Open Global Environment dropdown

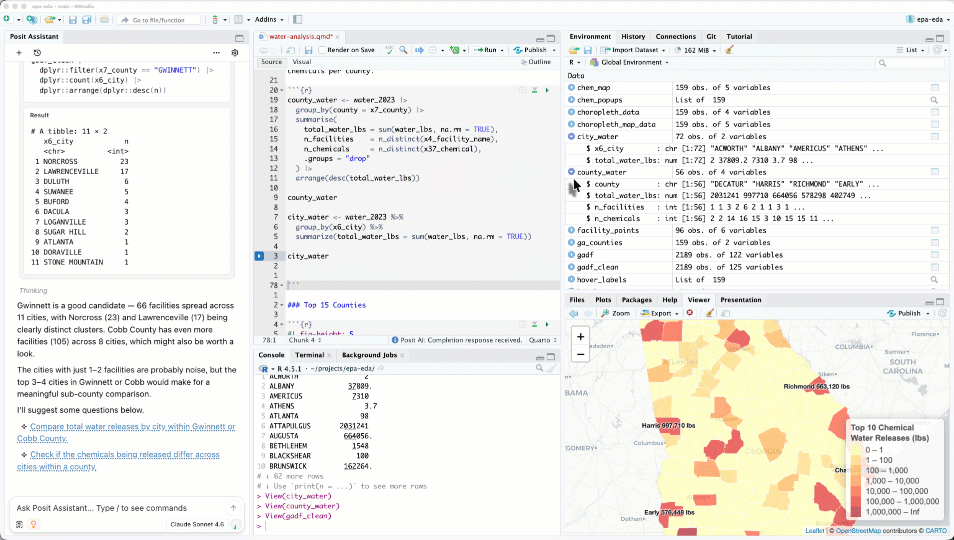[x=630, y=62]
